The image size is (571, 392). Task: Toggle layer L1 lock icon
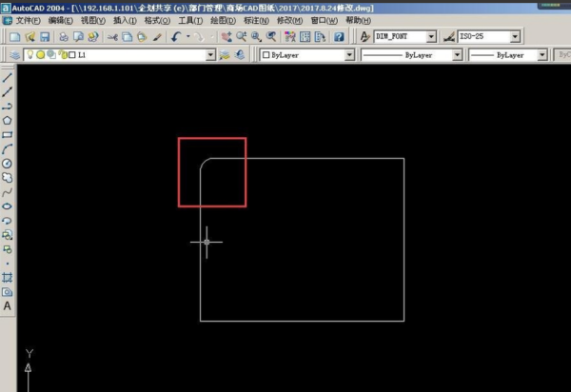click(x=63, y=54)
